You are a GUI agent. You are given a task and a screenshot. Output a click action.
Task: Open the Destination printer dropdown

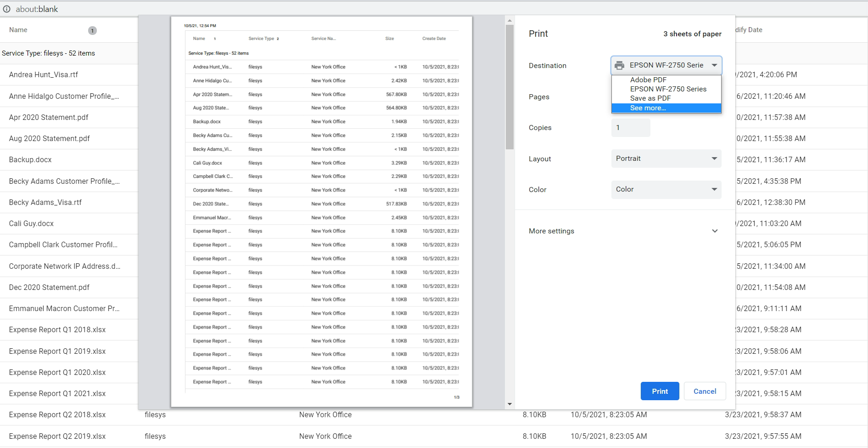click(666, 65)
